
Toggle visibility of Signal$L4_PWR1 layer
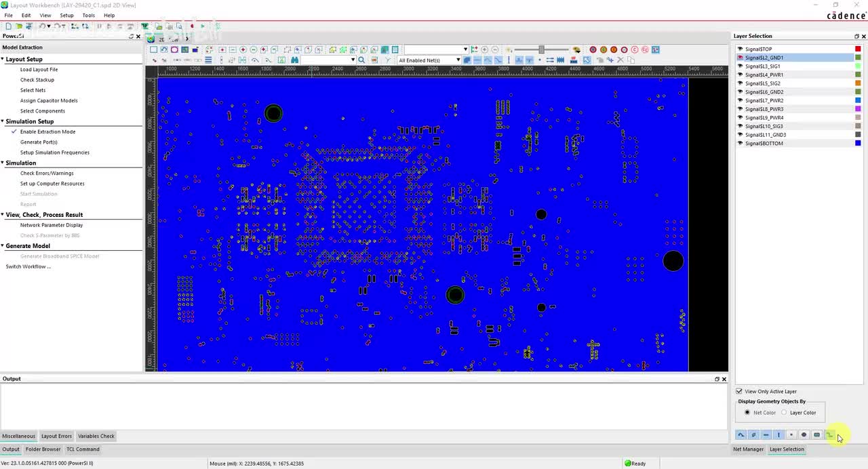pos(740,75)
